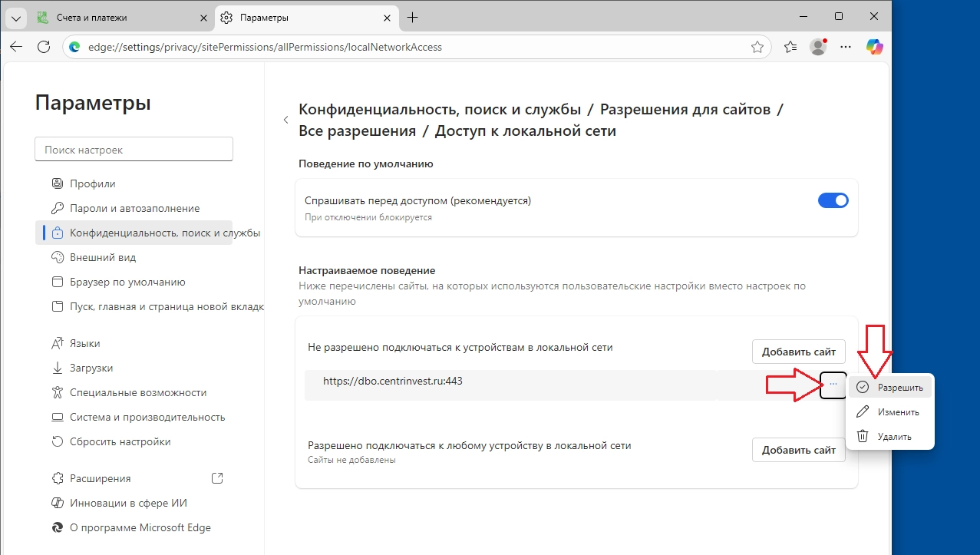The image size is (980, 555).
Task: Click the back arrow in the toolbar
Action: tap(16, 47)
